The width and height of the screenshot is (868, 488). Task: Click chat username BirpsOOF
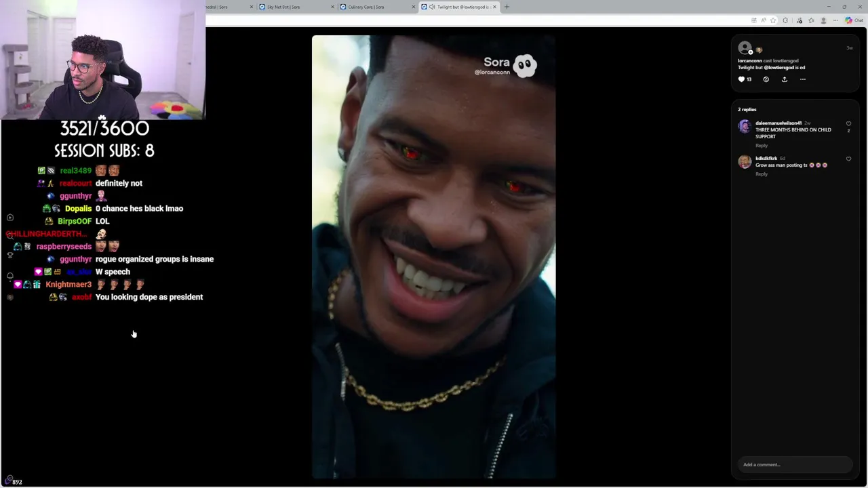(x=75, y=221)
